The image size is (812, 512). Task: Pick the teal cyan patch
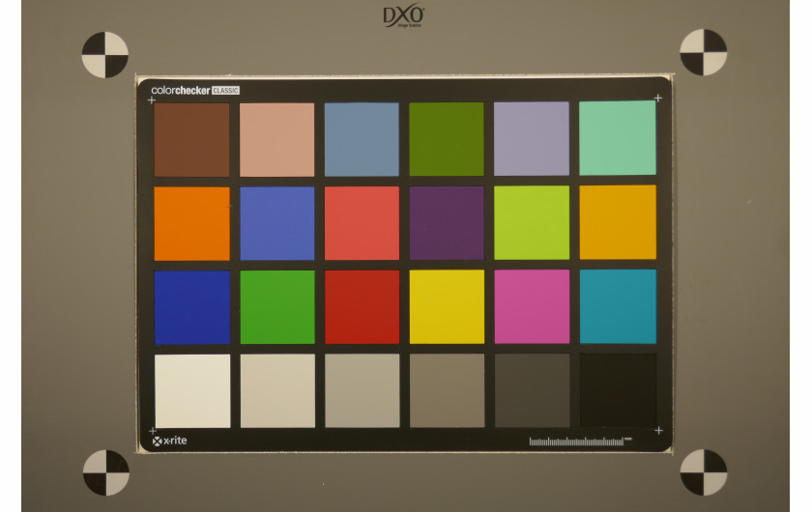point(618,306)
